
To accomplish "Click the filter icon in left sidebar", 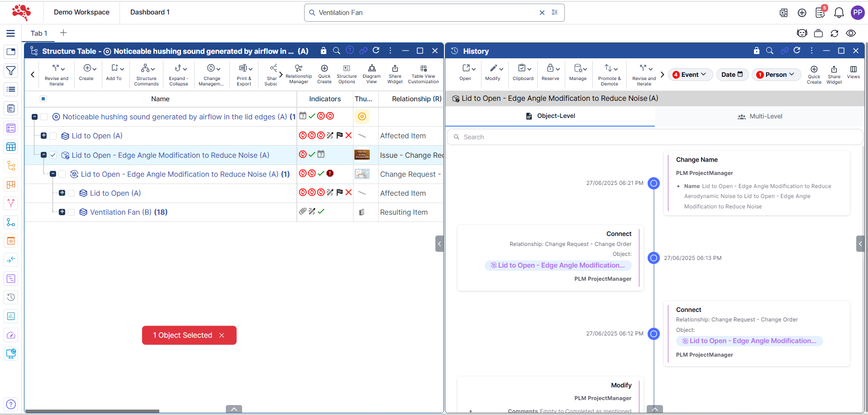I will click(x=11, y=71).
